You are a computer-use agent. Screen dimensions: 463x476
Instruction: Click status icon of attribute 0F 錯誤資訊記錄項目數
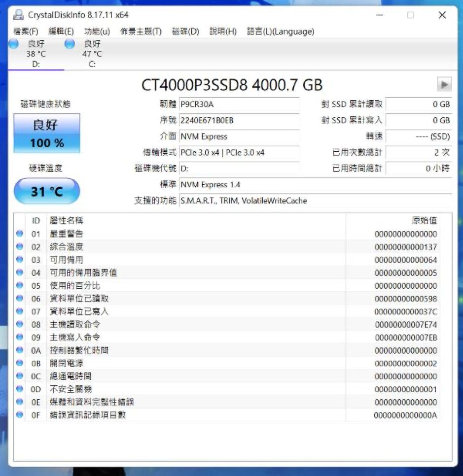pyautogui.click(x=20, y=415)
